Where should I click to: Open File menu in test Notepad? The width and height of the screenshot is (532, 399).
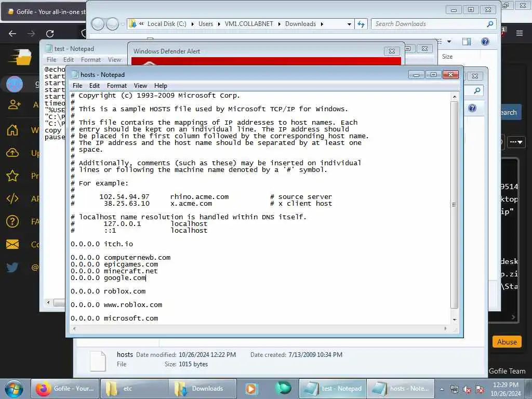[x=51, y=59]
